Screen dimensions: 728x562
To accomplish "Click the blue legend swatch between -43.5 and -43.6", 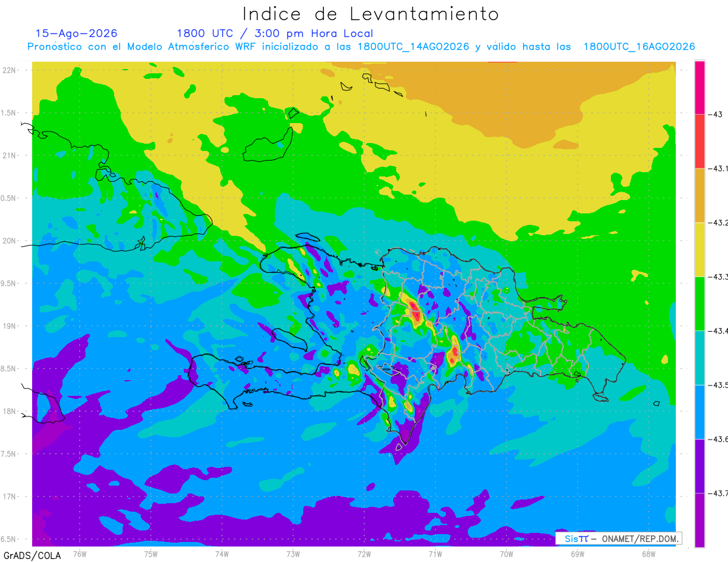I will [699, 412].
